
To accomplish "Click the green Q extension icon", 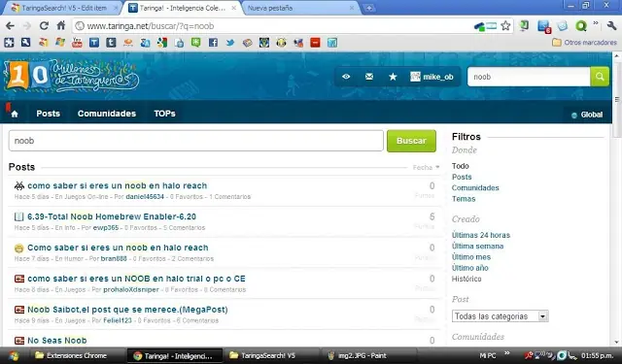I will (x=581, y=26).
